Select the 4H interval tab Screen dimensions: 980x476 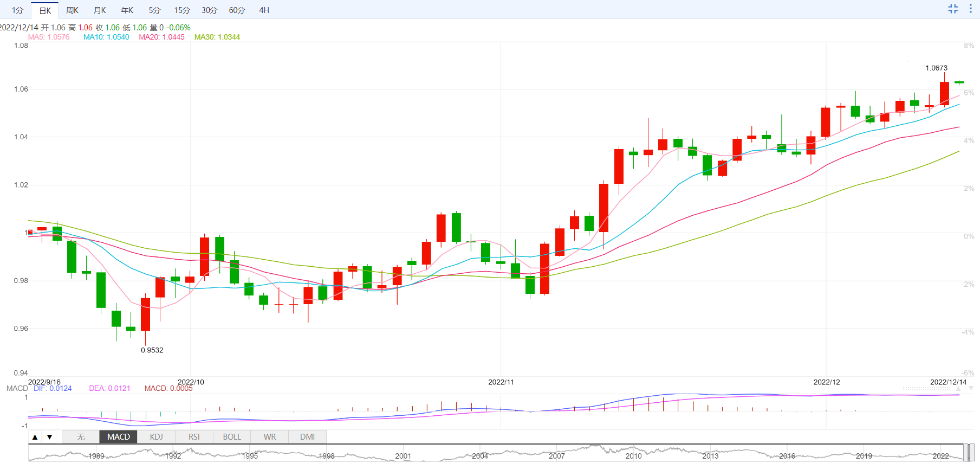coord(264,10)
